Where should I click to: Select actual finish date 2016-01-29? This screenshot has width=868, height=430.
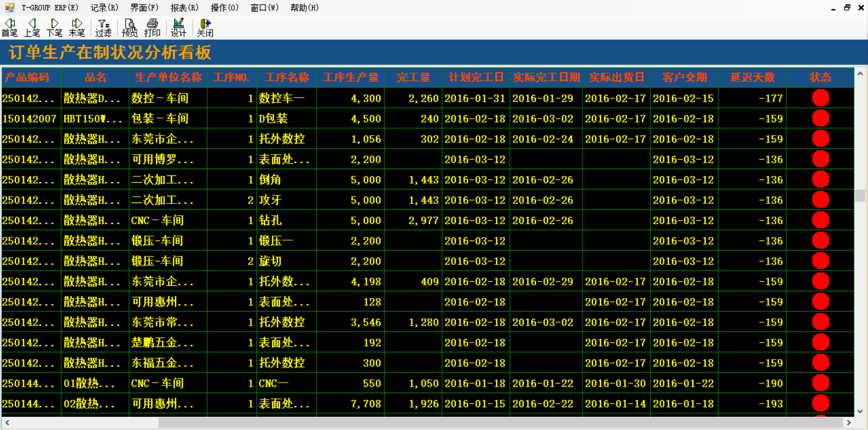click(x=546, y=98)
